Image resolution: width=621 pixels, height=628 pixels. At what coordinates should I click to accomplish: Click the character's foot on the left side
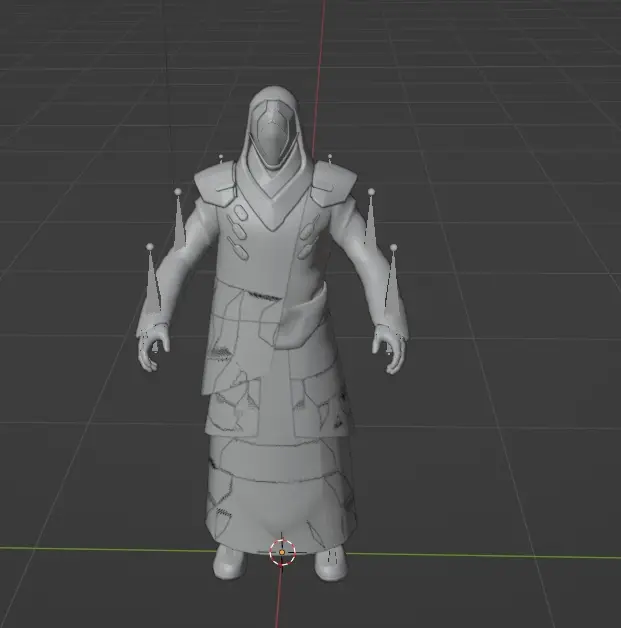[x=229, y=562]
